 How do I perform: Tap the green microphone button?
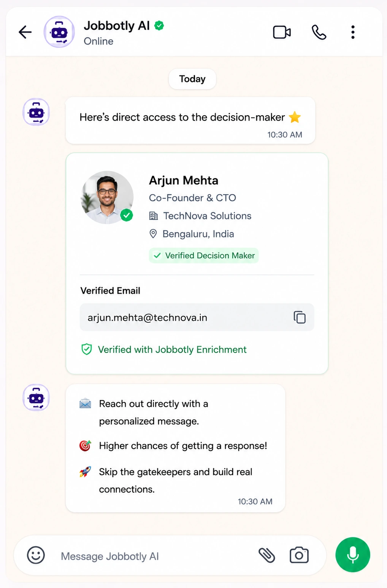pyautogui.click(x=353, y=555)
